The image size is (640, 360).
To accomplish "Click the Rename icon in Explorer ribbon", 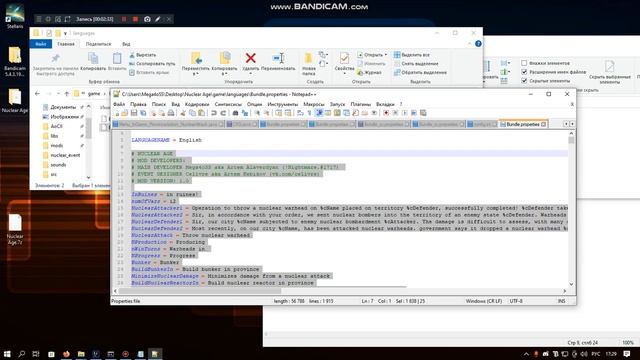I will (278, 58).
